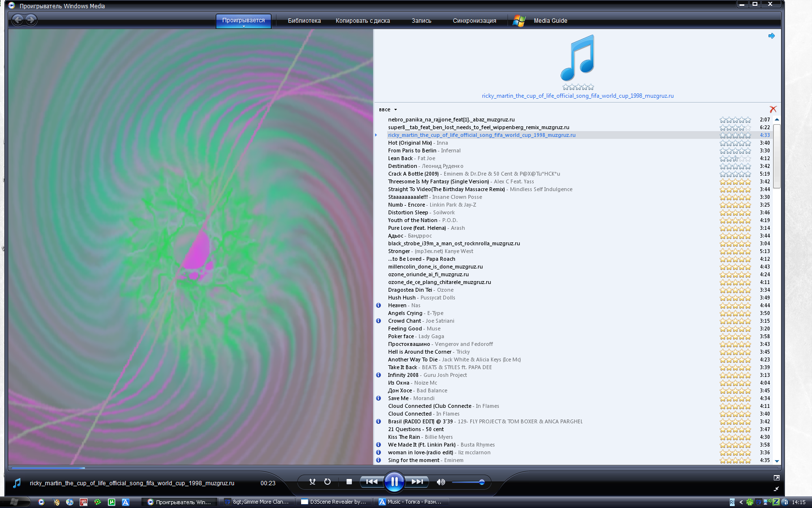Image resolution: width=812 pixels, height=508 pixels.
Task: Switch to the Синхронизация tab
Action: (474, 21)
